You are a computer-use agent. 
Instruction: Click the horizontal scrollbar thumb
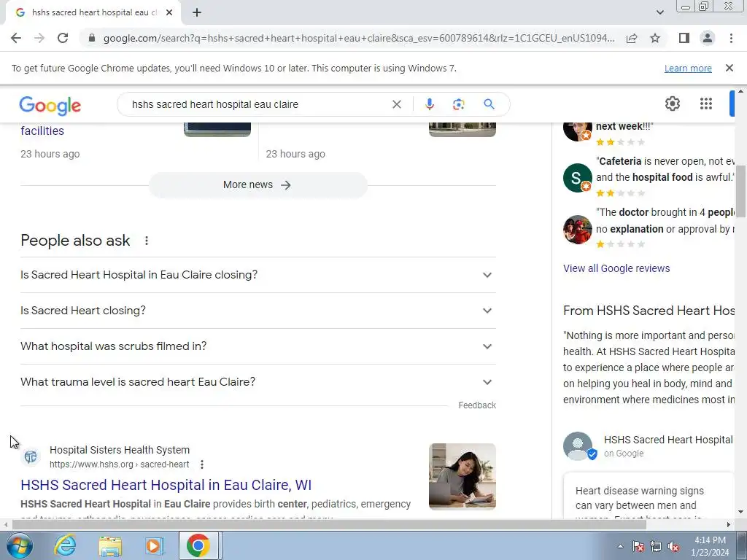pyautogui.click(x=329, y=525)
